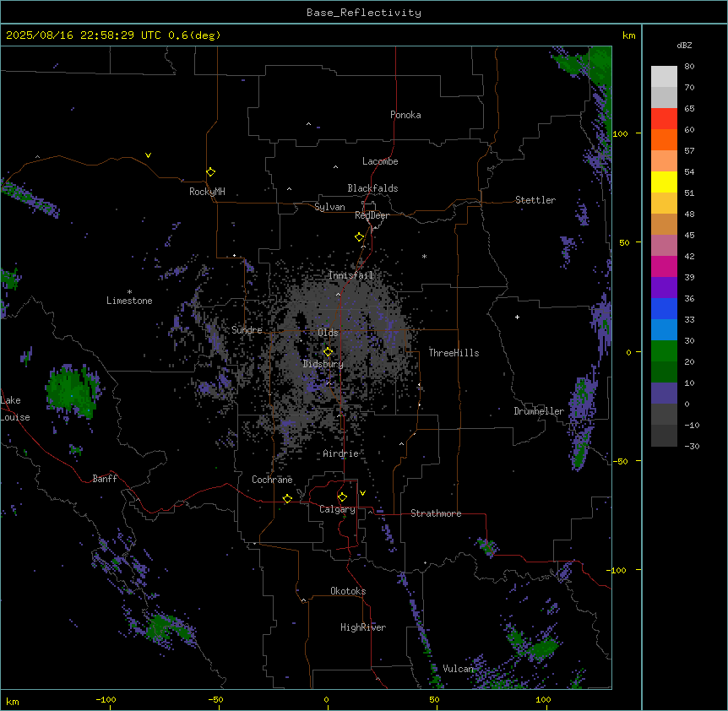Screen dimensions: 728x711
Task: Click the red 65 dBZ legend swatch
Action: coord(664,118)
